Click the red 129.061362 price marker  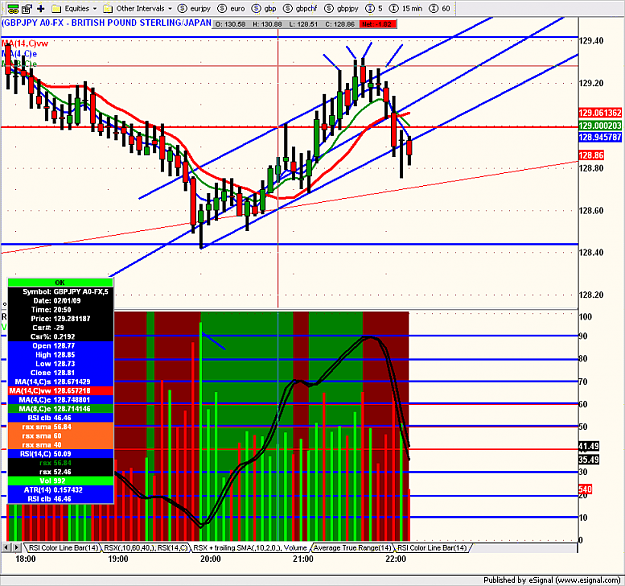[600, 113]
